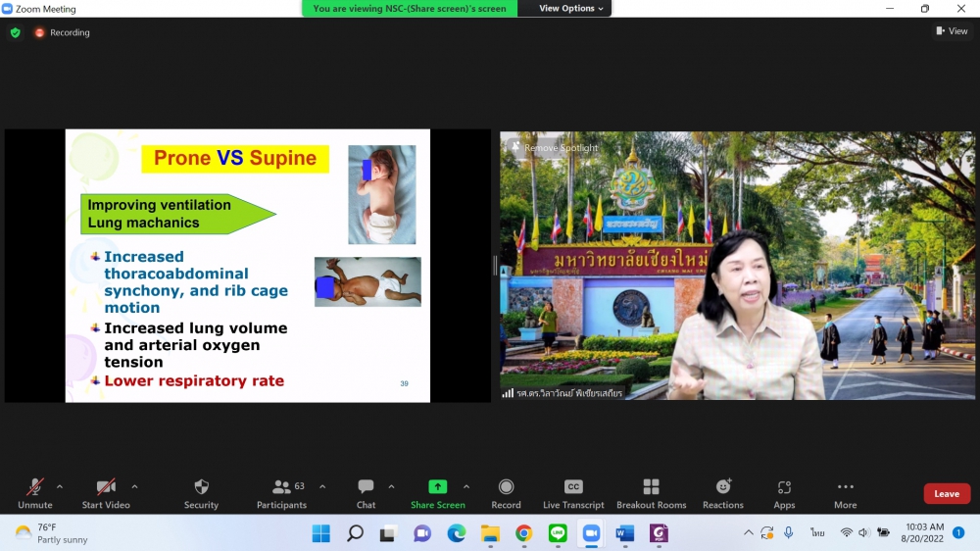Open the View Options dropdown
The height and width of the screenshot is (551, 980).
coord(572,9)
